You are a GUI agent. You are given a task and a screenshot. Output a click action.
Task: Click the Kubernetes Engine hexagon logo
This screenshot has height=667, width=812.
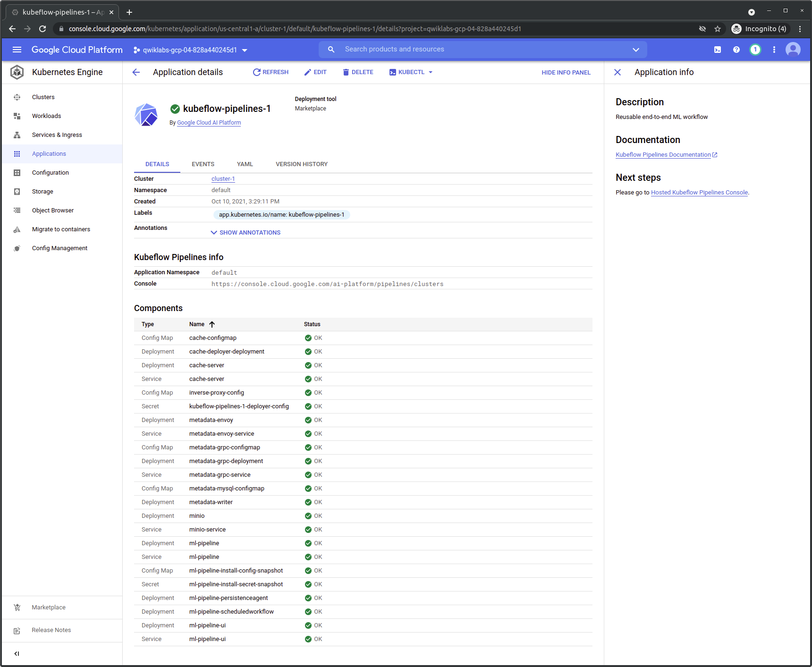(x=17, y=72)
